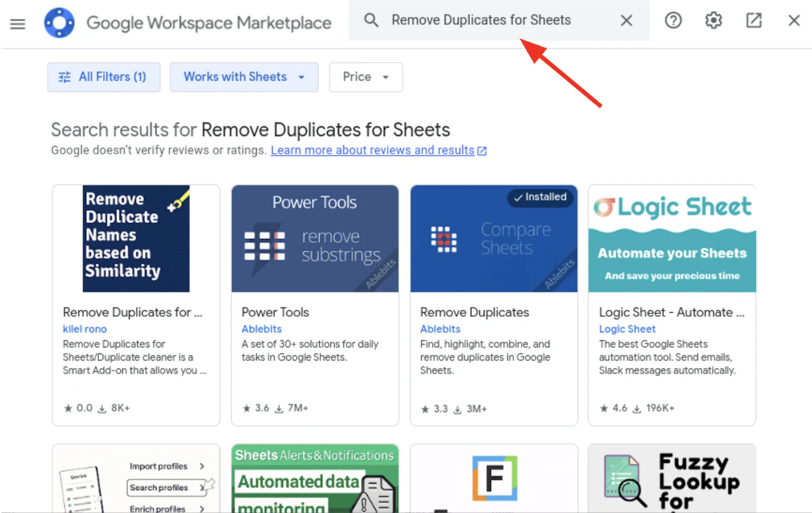
Task: Click the Google Workspace Marketplace logo
Action: tap(59, 23)
